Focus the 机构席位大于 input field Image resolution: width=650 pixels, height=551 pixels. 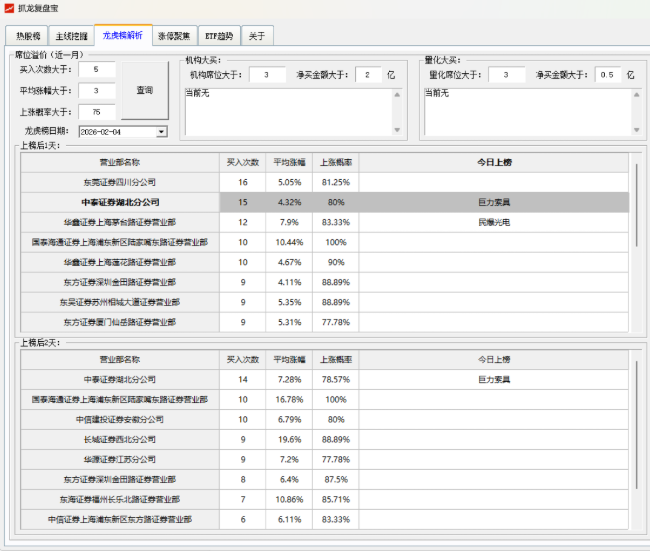[x=267, y=75]
